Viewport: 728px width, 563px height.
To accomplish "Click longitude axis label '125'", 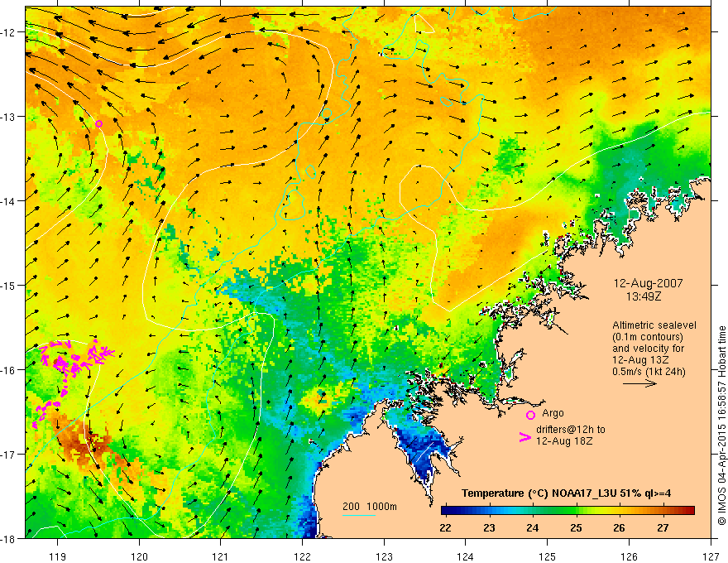I will [547, 556].
